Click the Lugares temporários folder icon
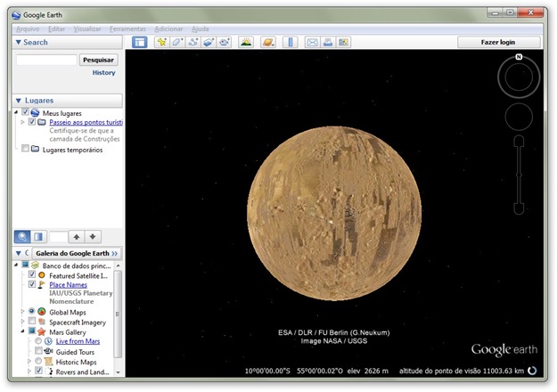 (x=35, y=149)
